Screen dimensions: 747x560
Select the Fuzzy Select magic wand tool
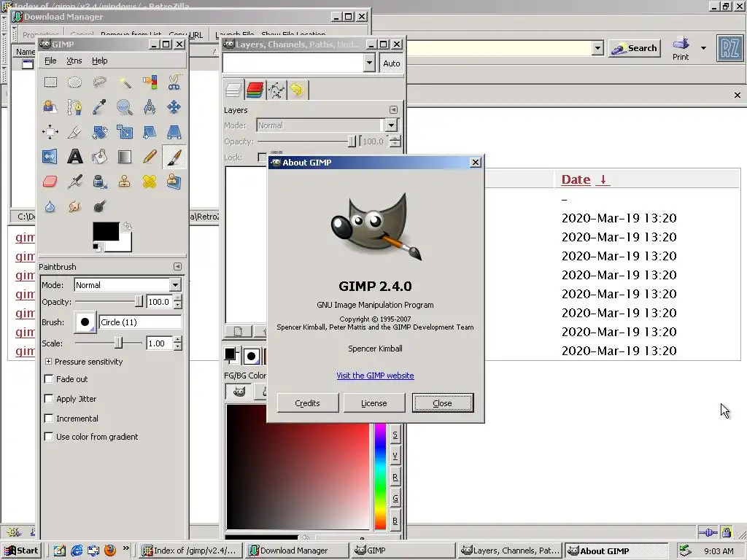(x=125, y=82)
